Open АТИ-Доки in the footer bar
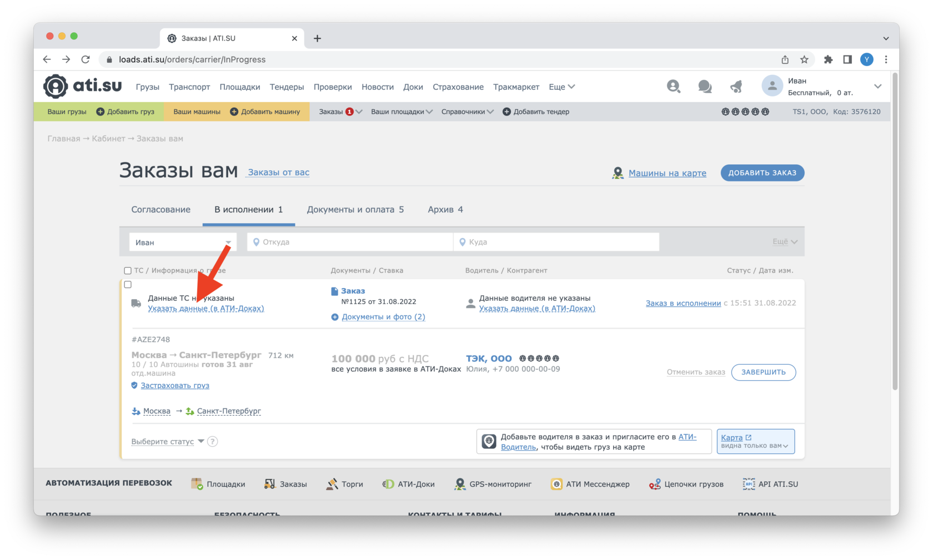Screen dimensions: 933x560 coord(408,484)
